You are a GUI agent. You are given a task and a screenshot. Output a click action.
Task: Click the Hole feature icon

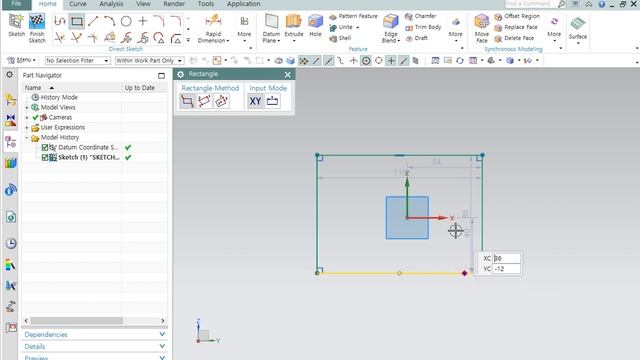315,21
